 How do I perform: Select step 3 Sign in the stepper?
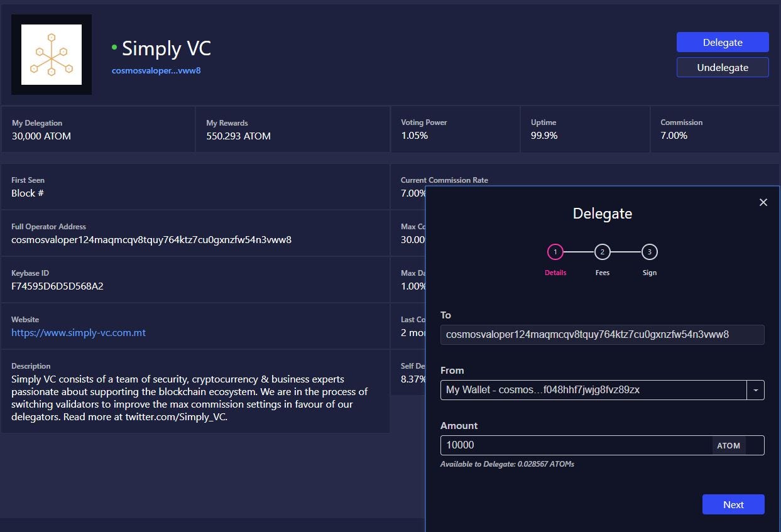650,252
